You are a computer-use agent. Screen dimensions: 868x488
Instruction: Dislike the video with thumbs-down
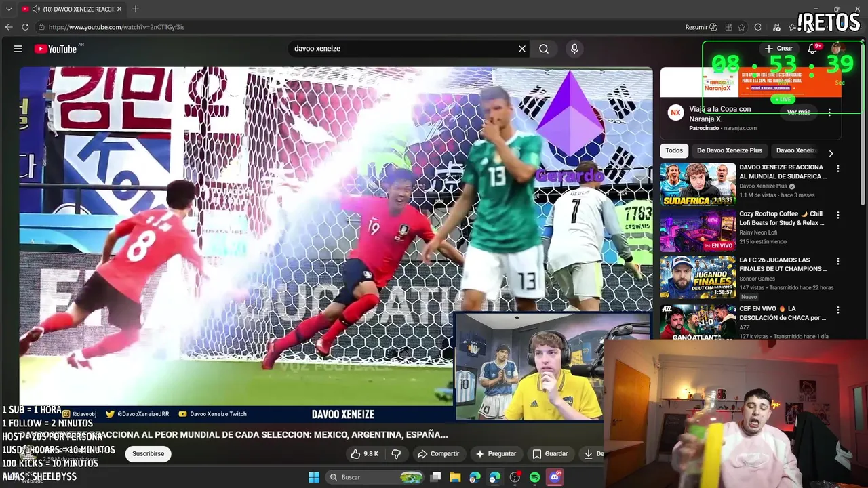click(397, 453)
